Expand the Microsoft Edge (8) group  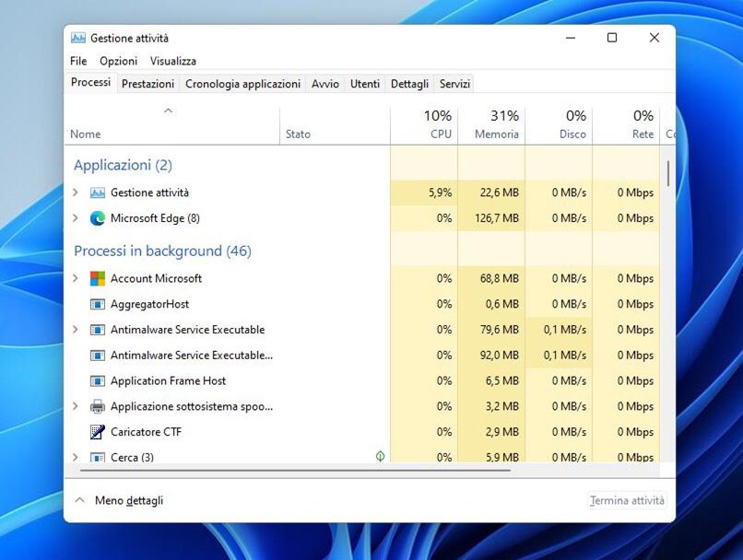click(76, 217)
